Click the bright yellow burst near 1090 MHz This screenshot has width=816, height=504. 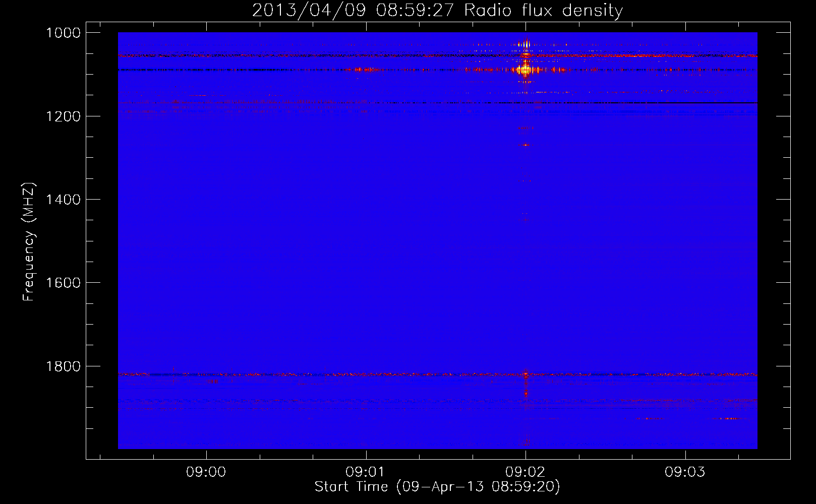(526, 70)
